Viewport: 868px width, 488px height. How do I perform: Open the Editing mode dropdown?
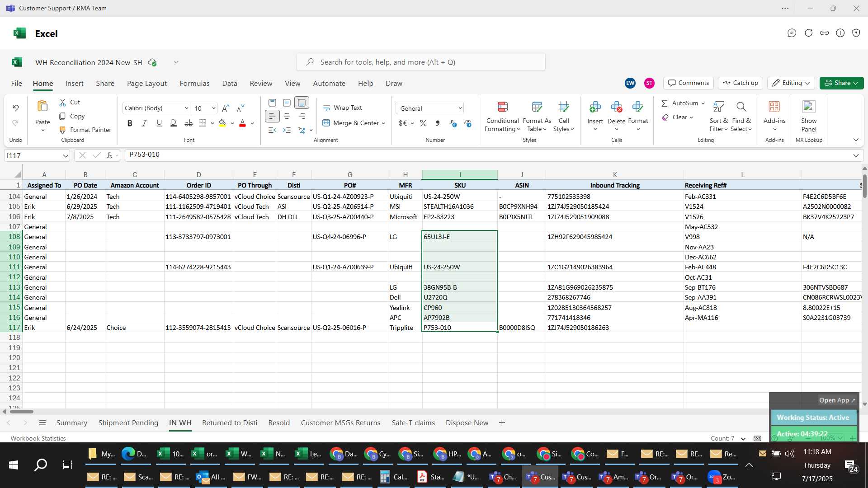pos(791,83)
